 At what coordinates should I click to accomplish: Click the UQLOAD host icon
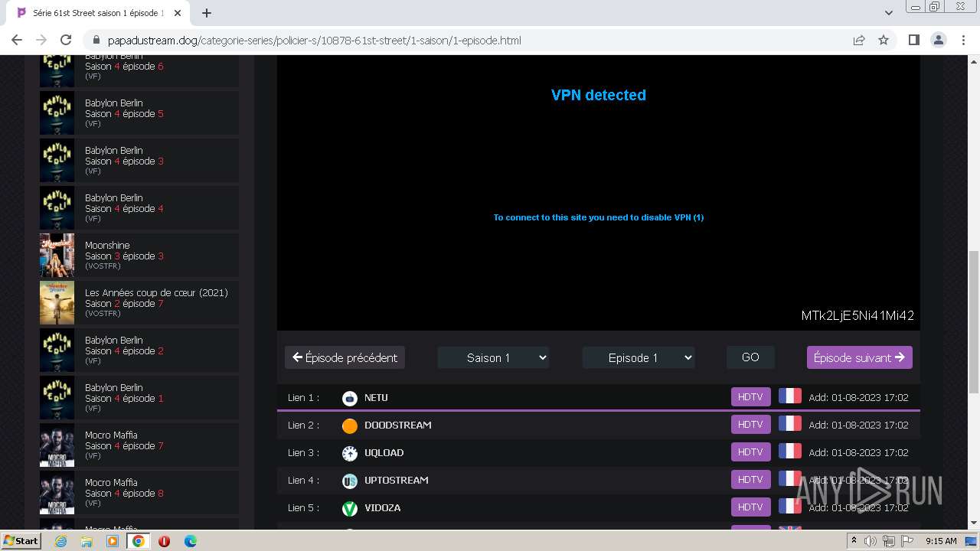(x=350, y=453)
